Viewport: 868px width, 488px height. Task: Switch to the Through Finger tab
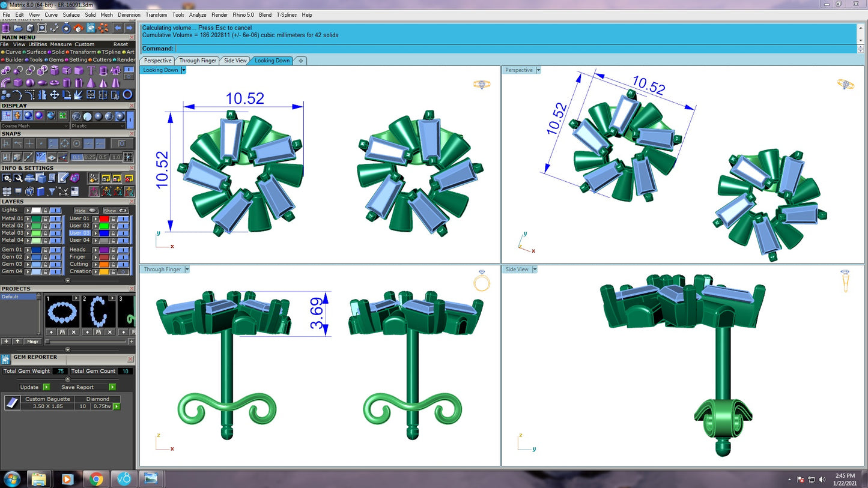[198, 61]
